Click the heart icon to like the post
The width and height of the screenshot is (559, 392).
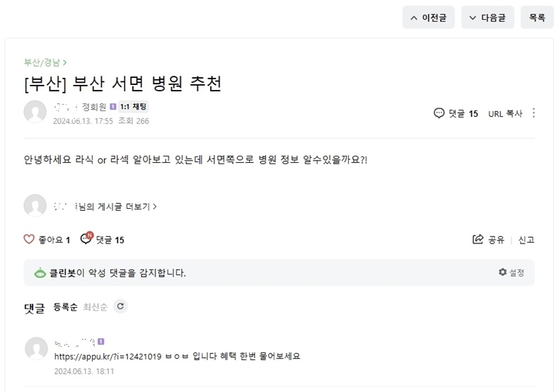29,240
